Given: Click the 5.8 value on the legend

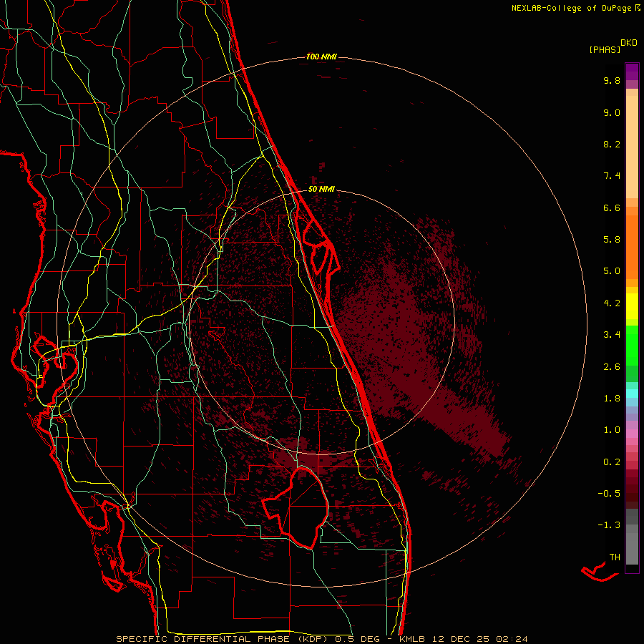Looking at the screenshot, I should [x=612, y=240].
